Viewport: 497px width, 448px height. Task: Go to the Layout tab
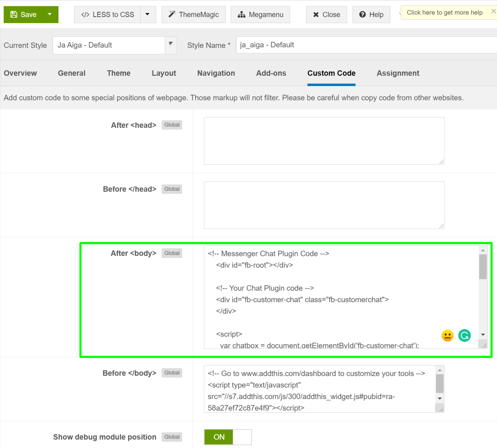[164, 73]
